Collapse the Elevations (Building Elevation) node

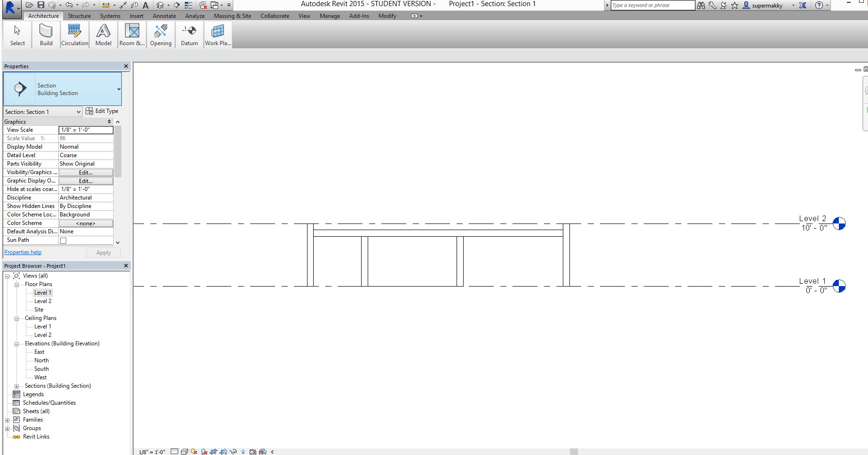point(16,344)
